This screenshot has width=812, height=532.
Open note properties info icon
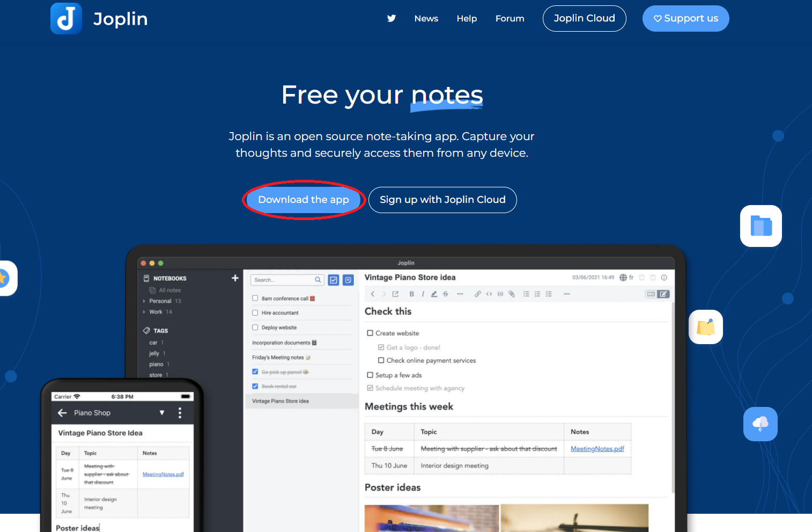pos(664,278)
